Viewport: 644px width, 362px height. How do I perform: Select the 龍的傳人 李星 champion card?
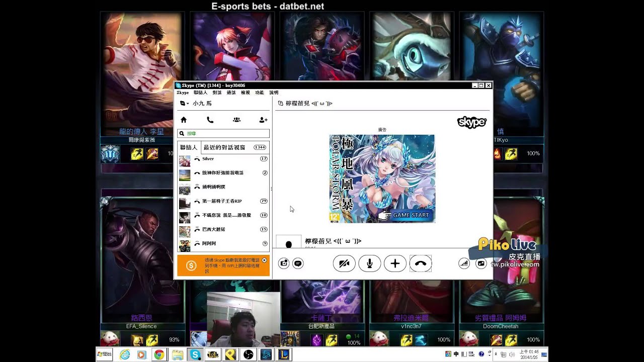(x=141, y=74)
